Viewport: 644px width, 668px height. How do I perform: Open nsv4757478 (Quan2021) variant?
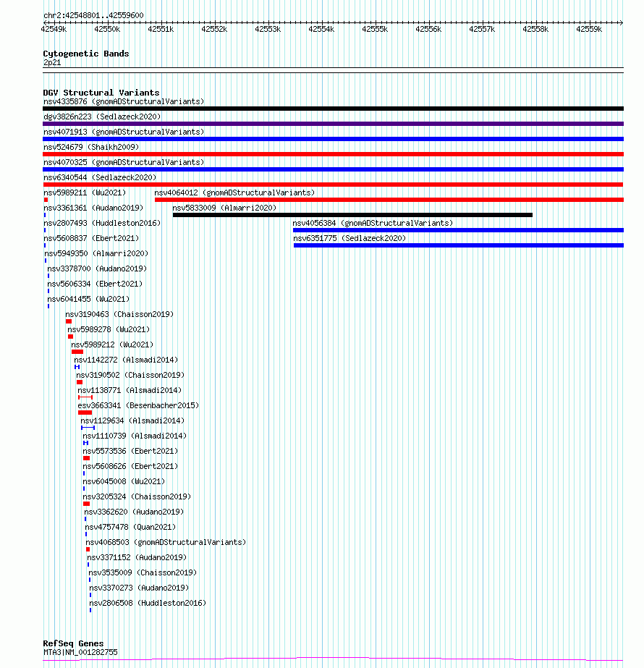(x=130, y=527)
